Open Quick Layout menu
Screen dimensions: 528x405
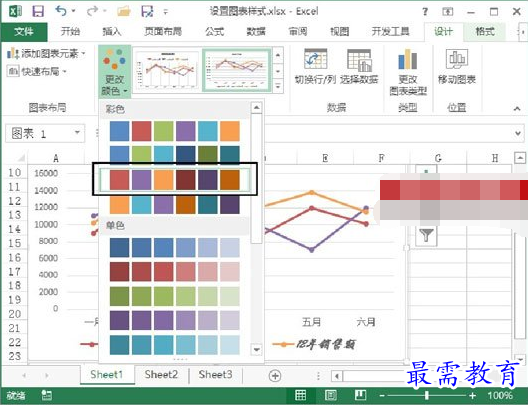(37, 71)
